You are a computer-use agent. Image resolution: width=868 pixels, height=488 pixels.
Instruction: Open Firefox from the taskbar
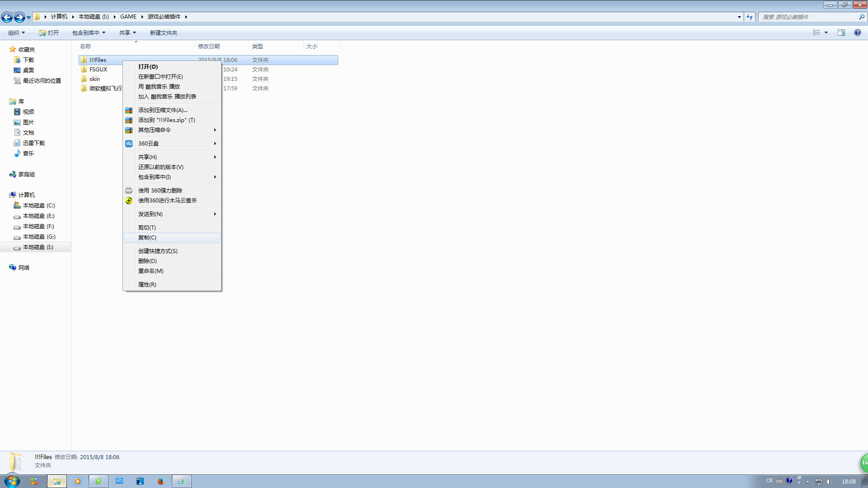coord(160,481)
